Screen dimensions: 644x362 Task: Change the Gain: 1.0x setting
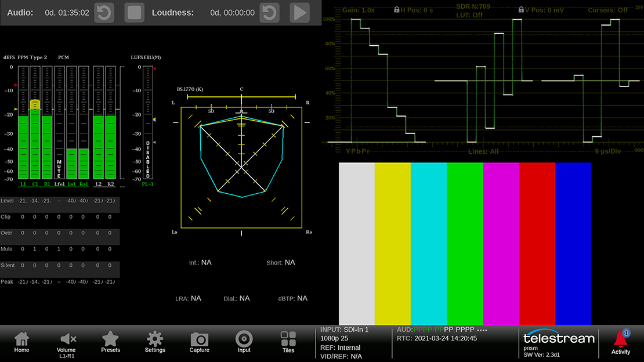[359, 10]
